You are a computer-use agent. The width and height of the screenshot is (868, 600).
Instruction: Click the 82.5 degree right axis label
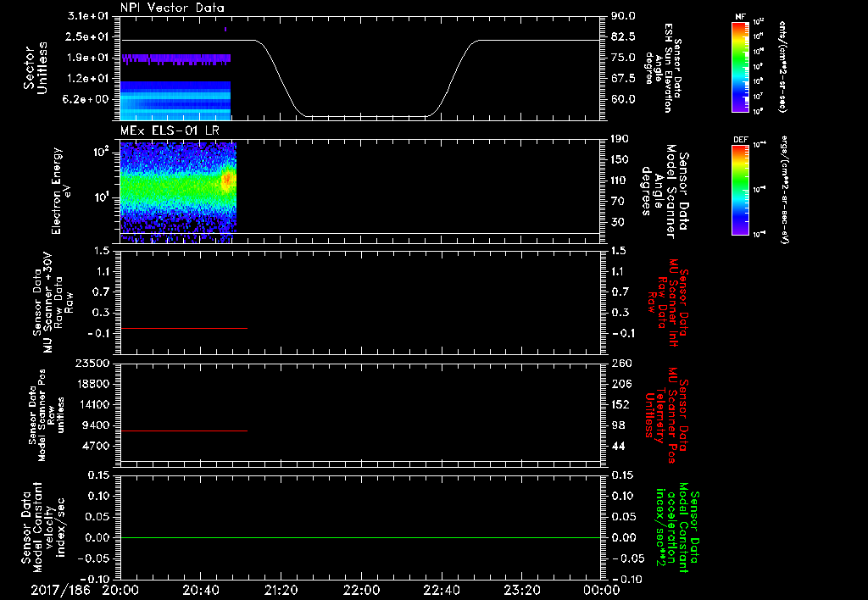[x=623, y=36]
